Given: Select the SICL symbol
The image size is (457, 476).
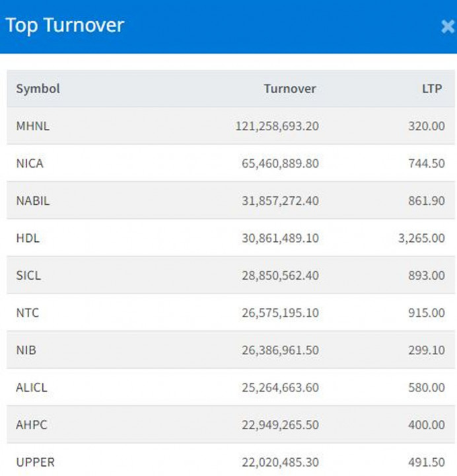Looking at the screenshot, I should [28, 275].
